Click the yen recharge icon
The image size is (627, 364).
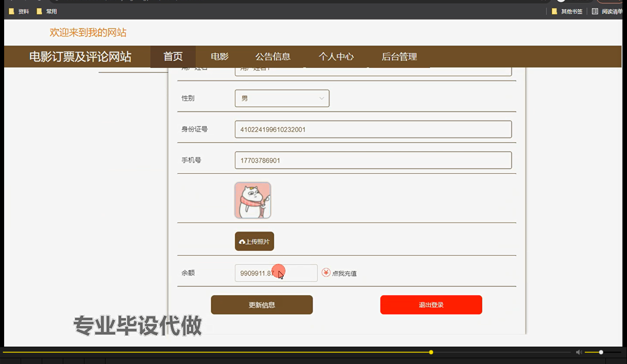(x=326, y=273)
